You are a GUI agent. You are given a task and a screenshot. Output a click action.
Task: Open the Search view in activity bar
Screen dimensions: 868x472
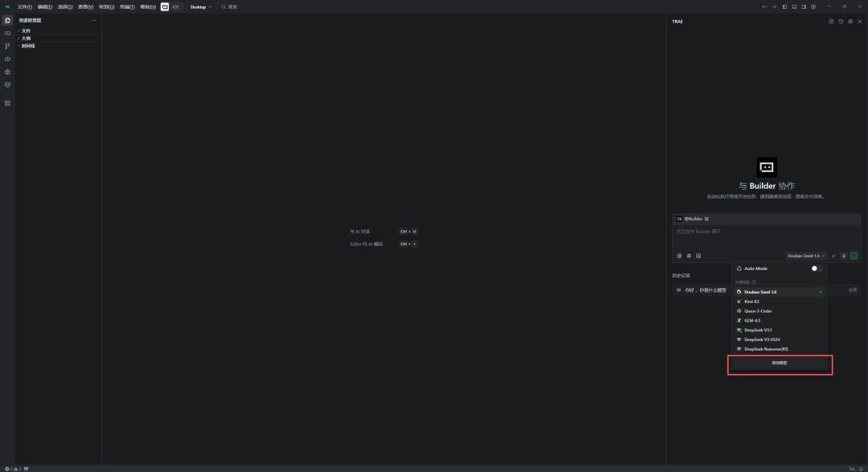click(x=7, y=33)
